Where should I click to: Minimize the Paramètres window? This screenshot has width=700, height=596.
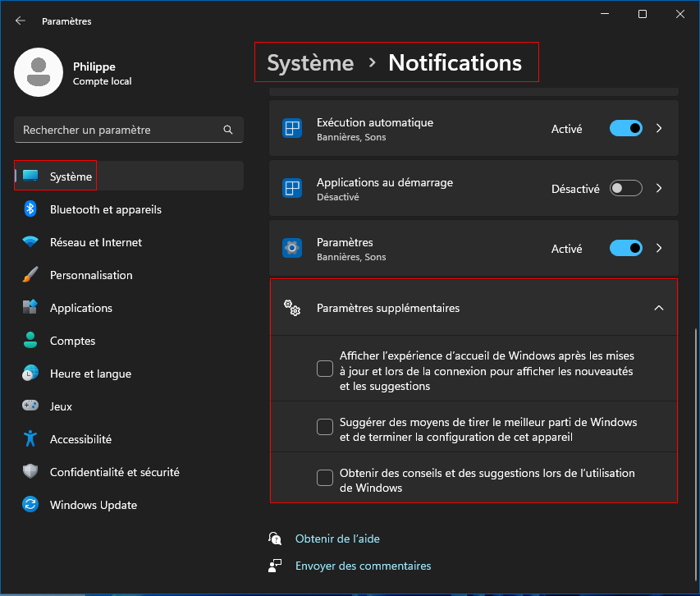click(x=605, y=14)
